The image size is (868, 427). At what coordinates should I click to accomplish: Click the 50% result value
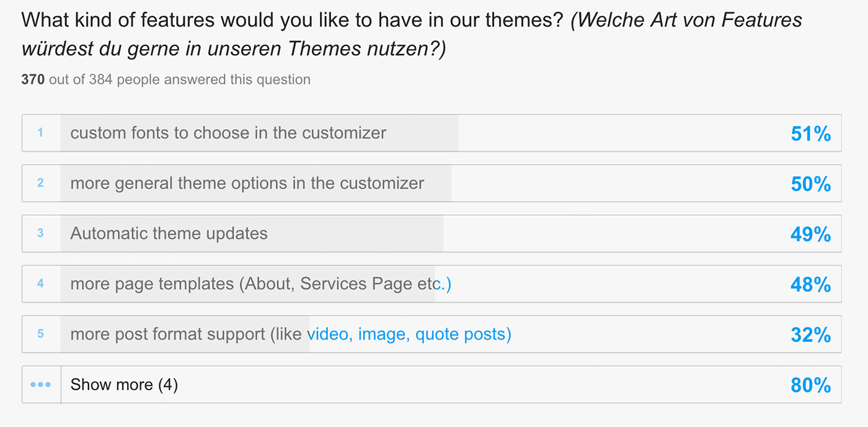[810, 184]
